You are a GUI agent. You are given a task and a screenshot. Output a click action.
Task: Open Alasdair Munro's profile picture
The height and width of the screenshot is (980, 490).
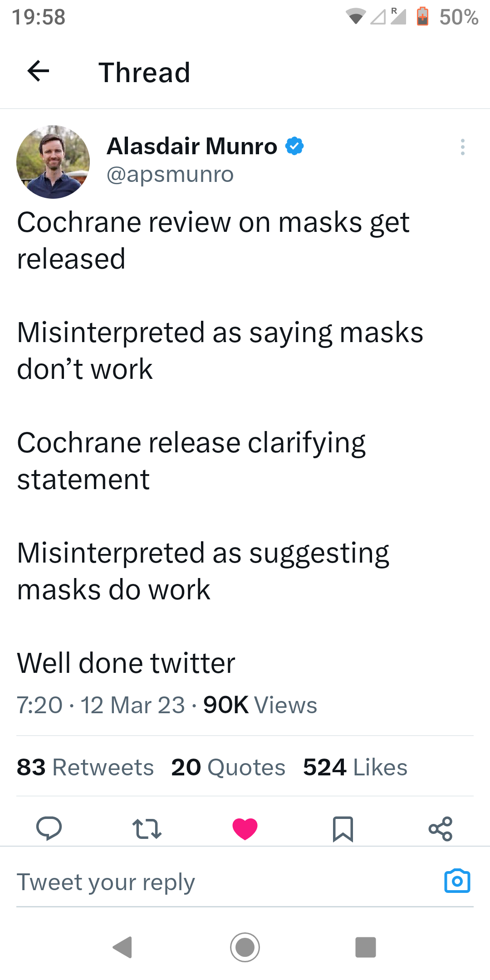coord(53,162)
